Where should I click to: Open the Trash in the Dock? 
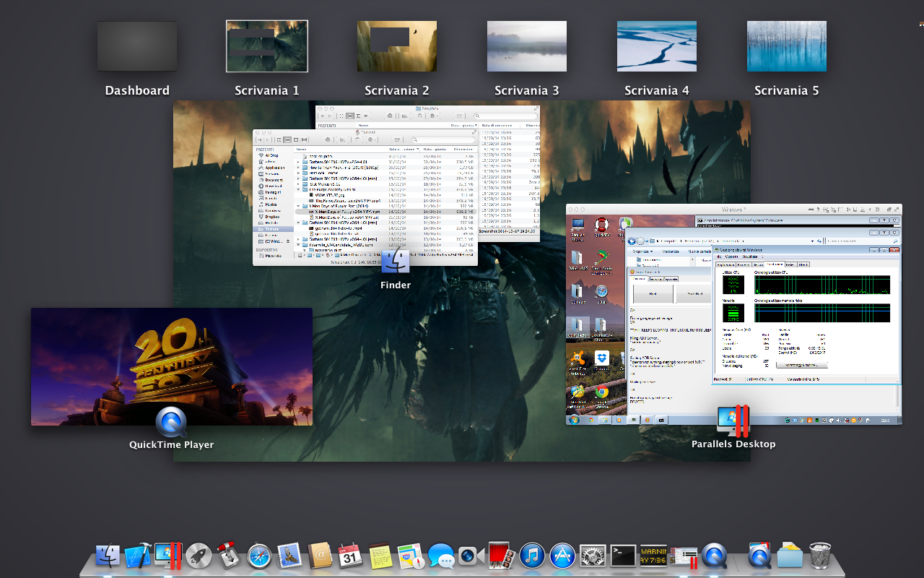point(820,556)
